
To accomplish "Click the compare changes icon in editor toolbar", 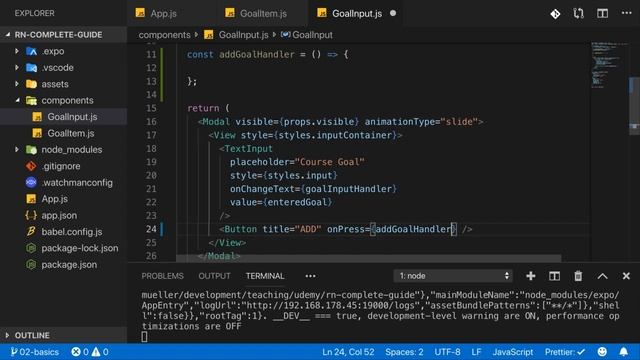I will [578, 14].
